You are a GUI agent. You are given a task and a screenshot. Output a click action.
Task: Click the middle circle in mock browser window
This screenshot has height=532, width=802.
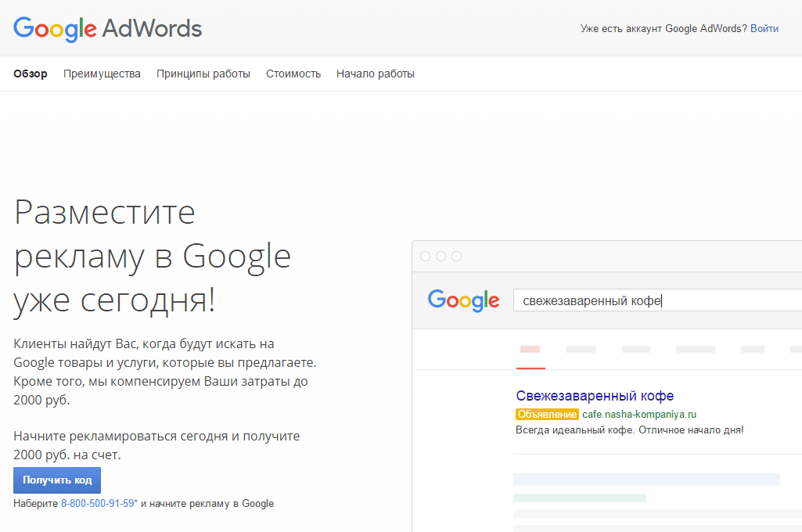point(441,257)
